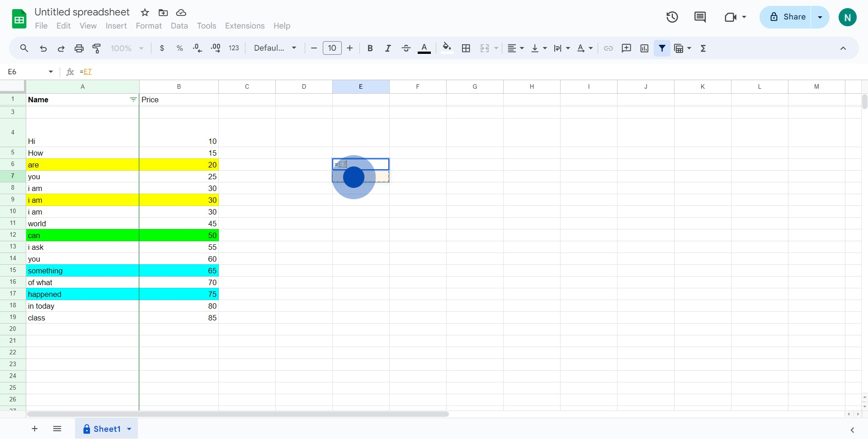Toggle the filter button in toolbar
The height and width of the screenshot is (439, 868).
pos(662,48)
